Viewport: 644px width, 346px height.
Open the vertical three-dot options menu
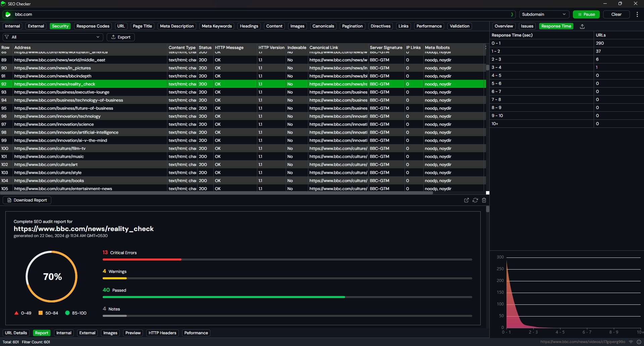coord(637,14)
